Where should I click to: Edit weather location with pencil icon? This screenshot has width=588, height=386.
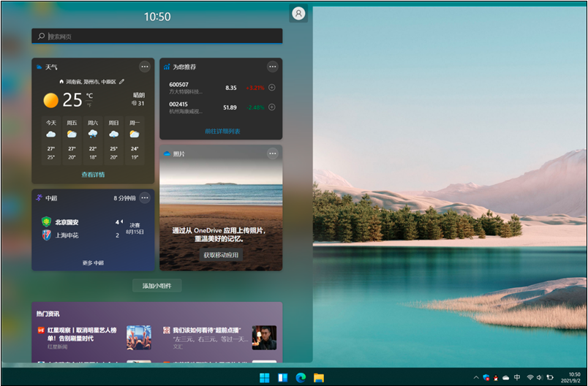tap(122, 82)
